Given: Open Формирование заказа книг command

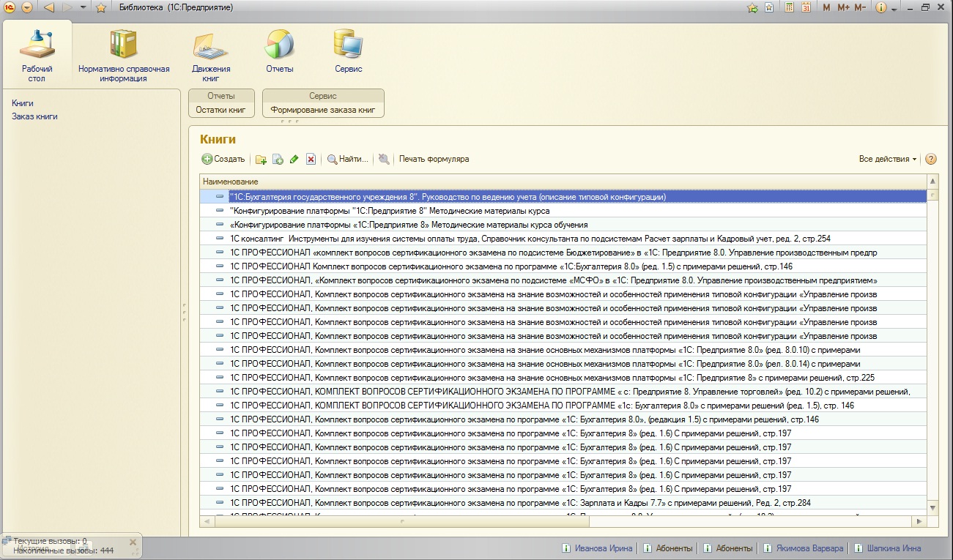Looking at the screenshot, I should (323, 110).
